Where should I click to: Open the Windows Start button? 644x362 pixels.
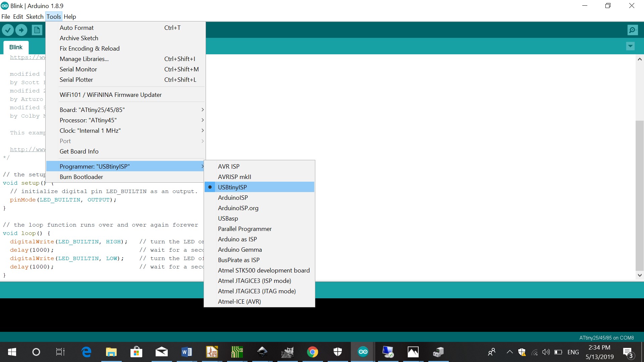pos(12,352)
